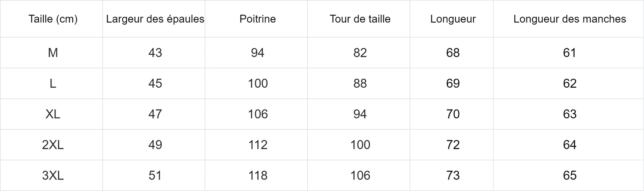Select chest value 112 in 2XL row
The image size is (644, 191).
click(258, 145)
